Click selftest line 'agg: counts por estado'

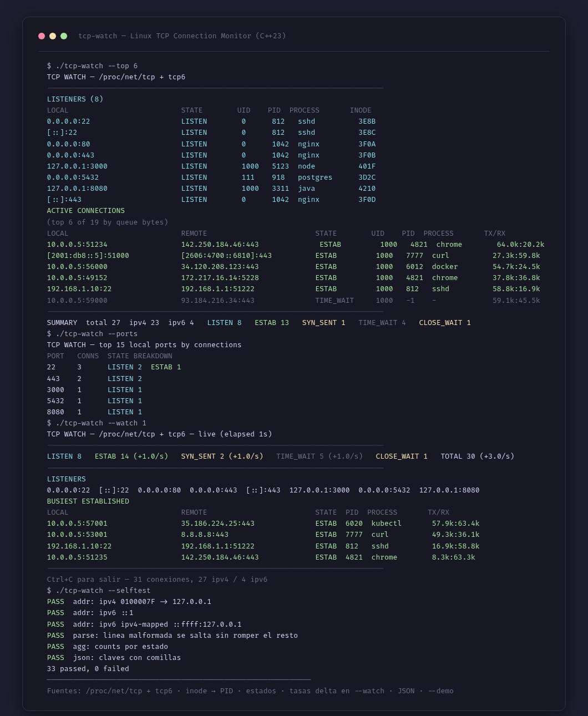[x=120, y=647]
